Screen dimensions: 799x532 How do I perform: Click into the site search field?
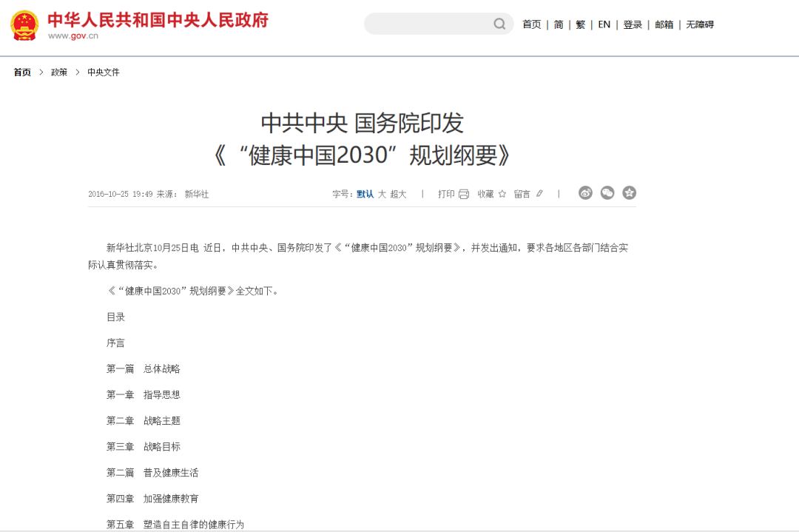[428, 24]
